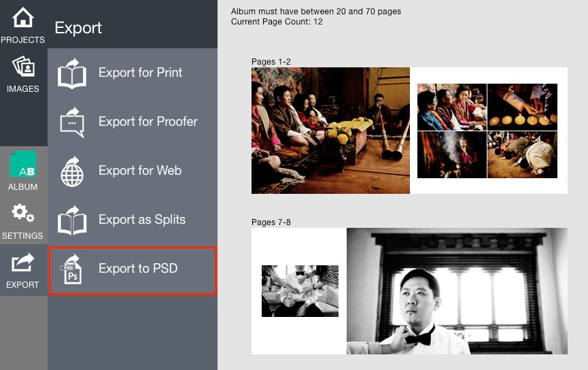Click the Export for Proofer speech-bubble icon
This screenshot has height=370, width=588.
72,122
